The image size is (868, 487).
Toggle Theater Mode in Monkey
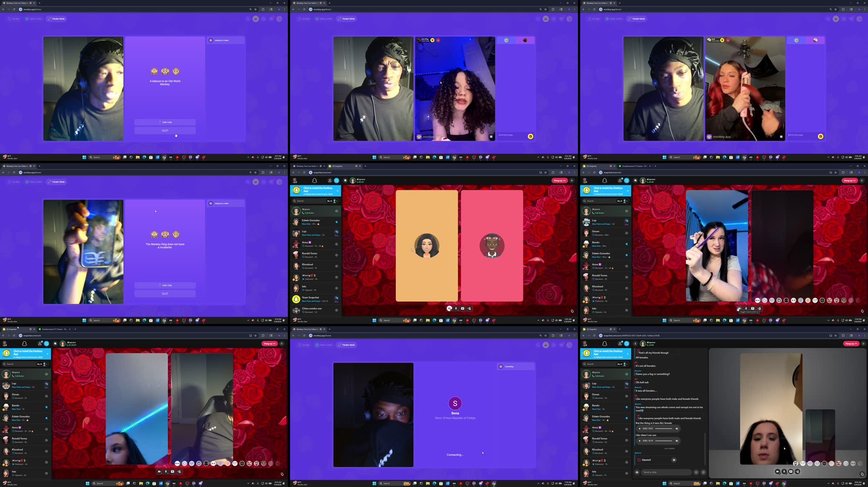pos(57,19)
